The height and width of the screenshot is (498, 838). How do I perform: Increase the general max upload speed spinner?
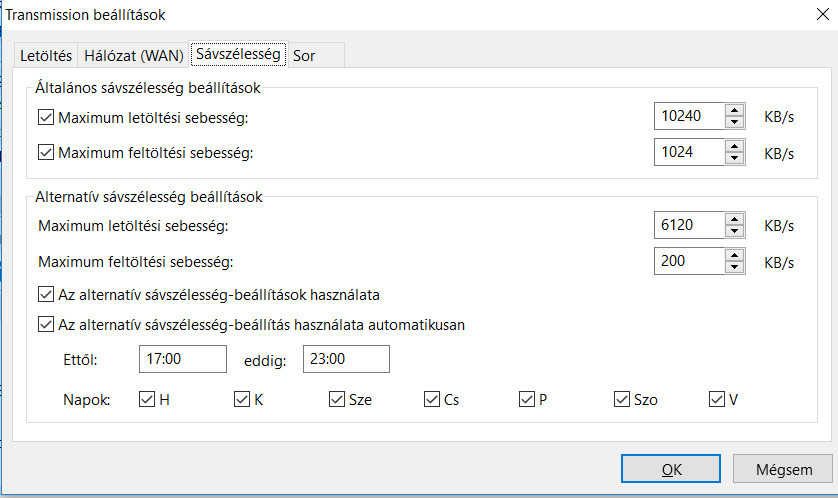pos(735,146)
